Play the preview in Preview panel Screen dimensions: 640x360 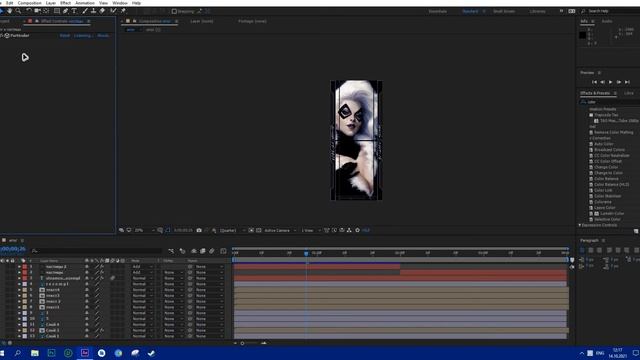tap(611, 82)
